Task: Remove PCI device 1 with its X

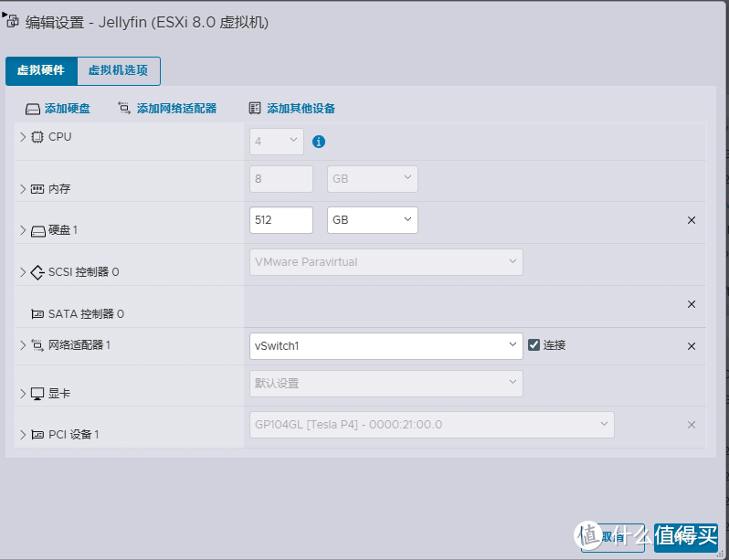Action: coord(692,425)
